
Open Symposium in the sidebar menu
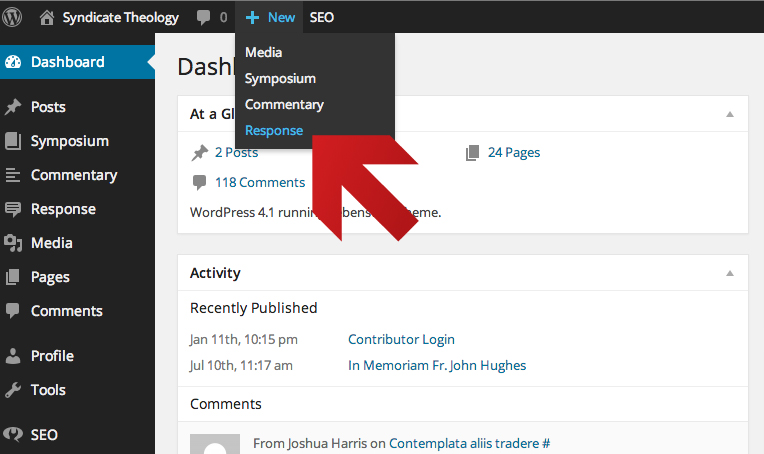pyautogui.click(x=70, y=141)
